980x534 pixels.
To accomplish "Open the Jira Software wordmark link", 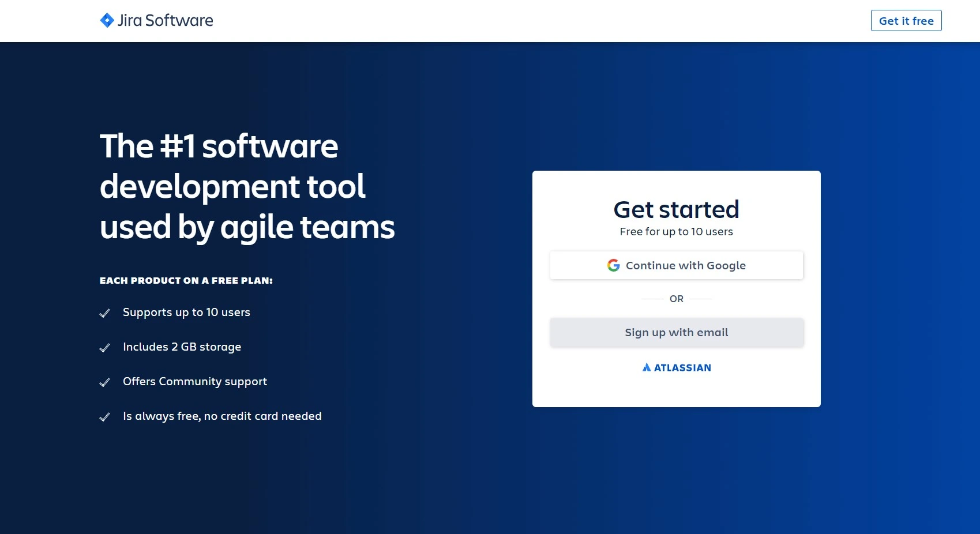I will point(166,21).
